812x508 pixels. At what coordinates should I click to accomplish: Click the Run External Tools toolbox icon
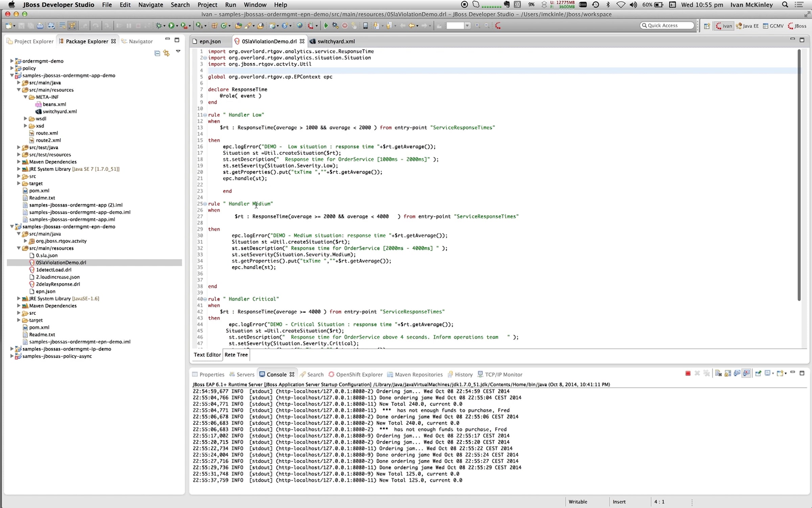(x=184, y=26)
